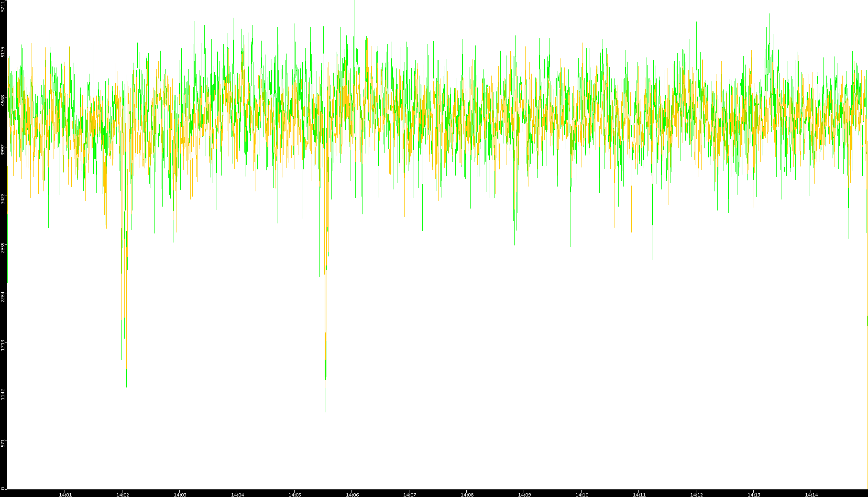This screenshot has height=497, width=868.
Task: Click the 5711 value axis label
Action: (x=3, y=6)
